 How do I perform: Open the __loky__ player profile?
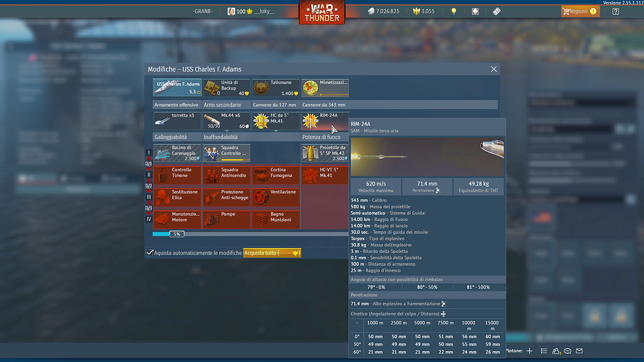251,12
